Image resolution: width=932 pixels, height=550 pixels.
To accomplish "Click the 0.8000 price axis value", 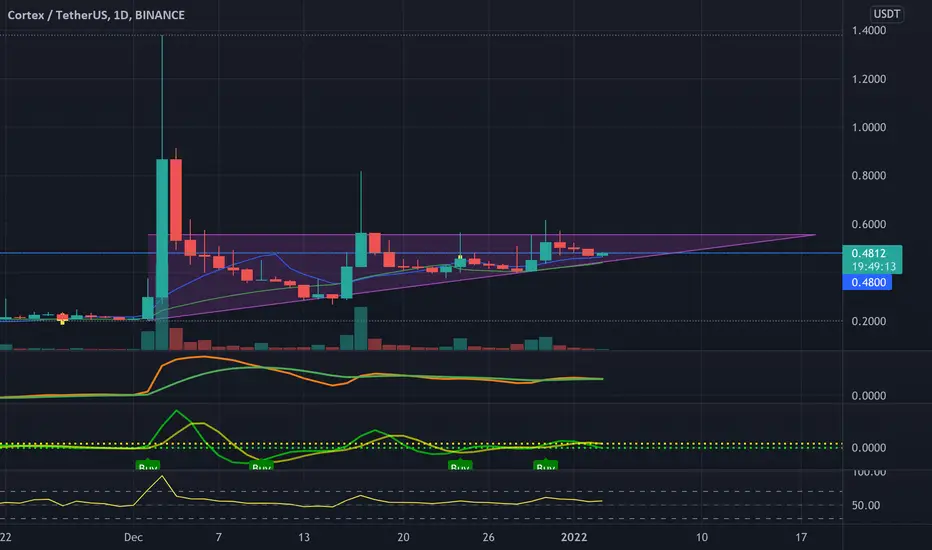I will tap(868, 175).
